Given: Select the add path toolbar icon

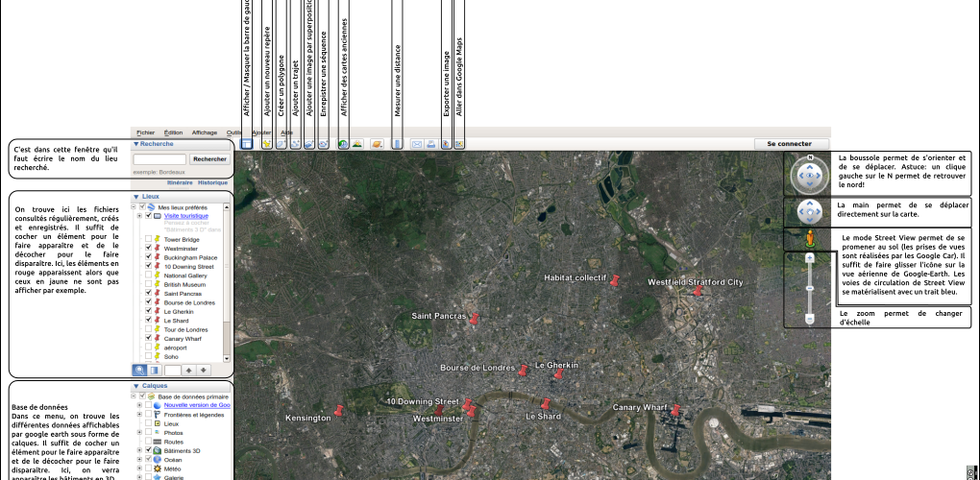Looking at the screenshot, I should [296, 144].
